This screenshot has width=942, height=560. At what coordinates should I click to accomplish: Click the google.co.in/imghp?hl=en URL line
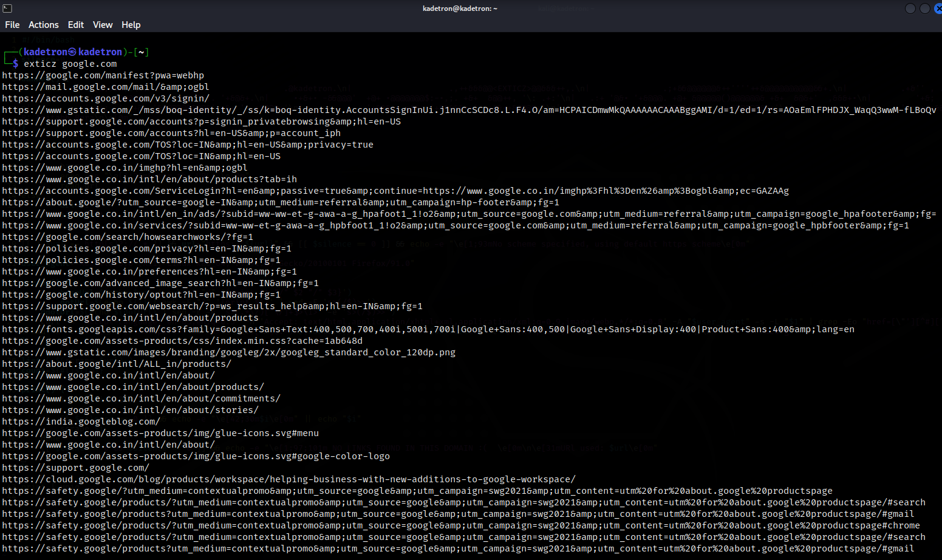point(125,168)
